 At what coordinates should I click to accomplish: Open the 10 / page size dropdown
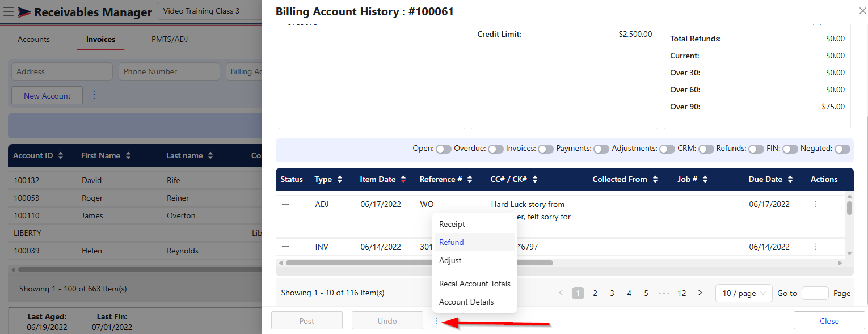pos(744,293)
